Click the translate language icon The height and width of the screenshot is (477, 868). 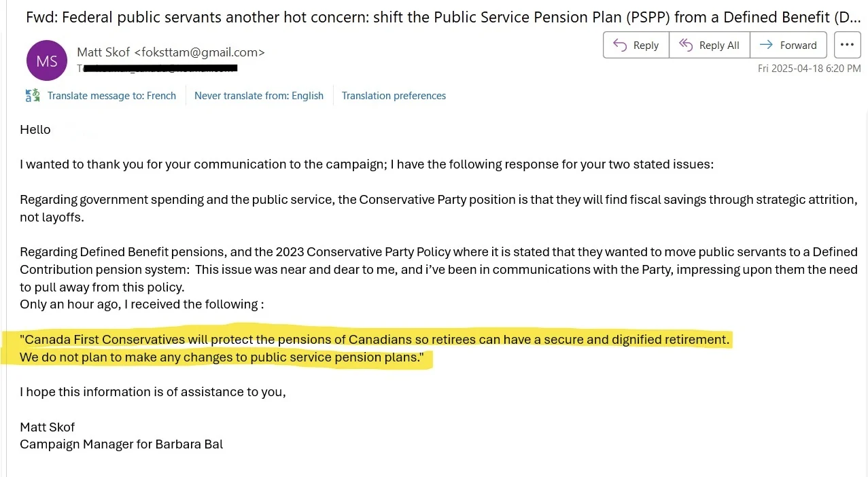33,95
